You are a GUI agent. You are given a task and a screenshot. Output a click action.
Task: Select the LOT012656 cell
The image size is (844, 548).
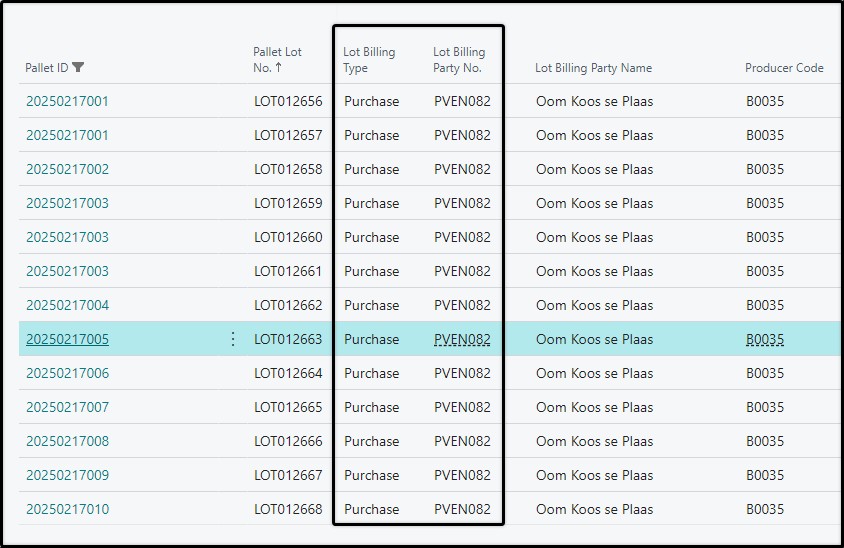coord(288,101)
